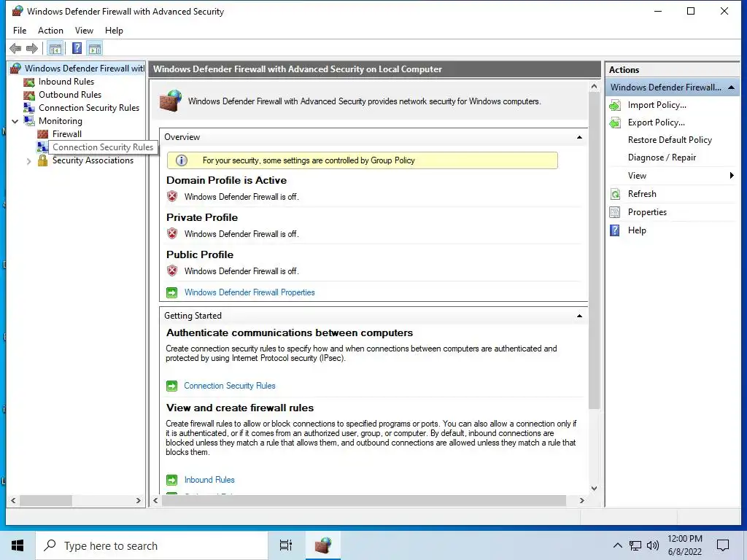The height and width of the screenshot is (560, 747).
Task: Collapse the Overview section
Action: pos(579,137)
